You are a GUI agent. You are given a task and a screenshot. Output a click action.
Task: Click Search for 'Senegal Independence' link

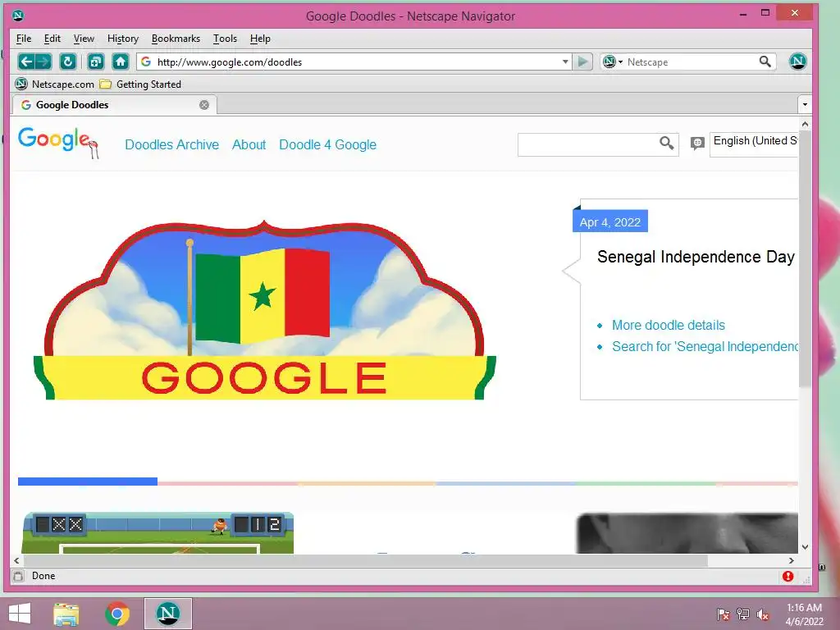(x=705, y=347)
